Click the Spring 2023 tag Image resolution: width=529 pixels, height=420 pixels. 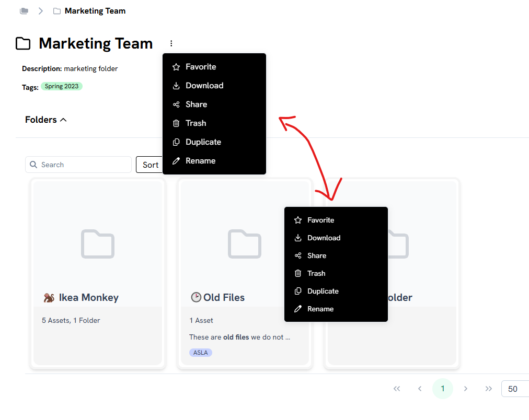click(x=61, y=86)
